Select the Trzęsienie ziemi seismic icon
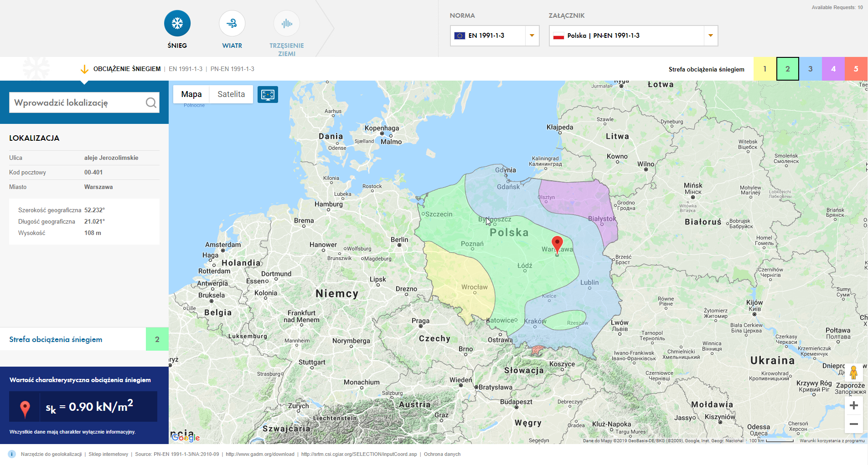 point(287,24)
